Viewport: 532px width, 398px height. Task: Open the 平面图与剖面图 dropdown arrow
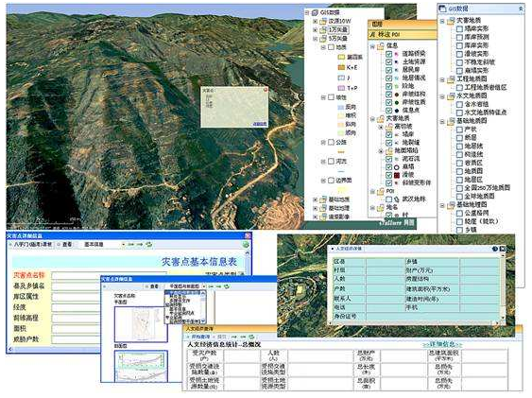click(x=203, y=286)
